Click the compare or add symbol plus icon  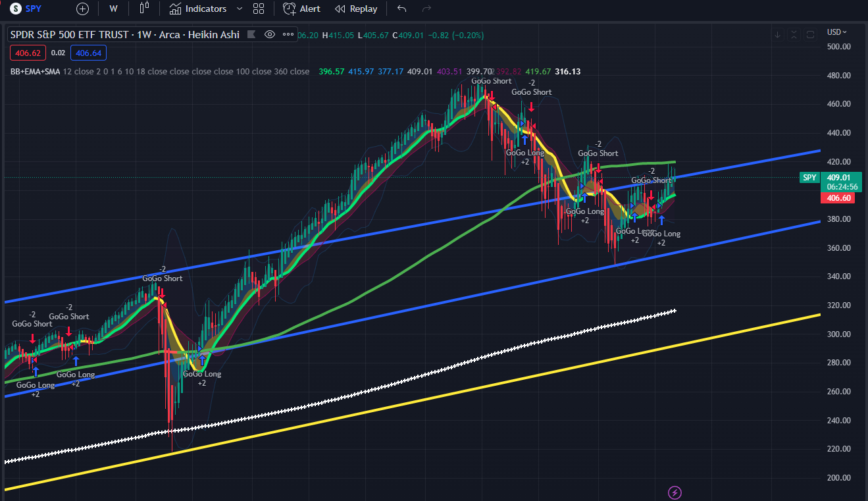82,9
